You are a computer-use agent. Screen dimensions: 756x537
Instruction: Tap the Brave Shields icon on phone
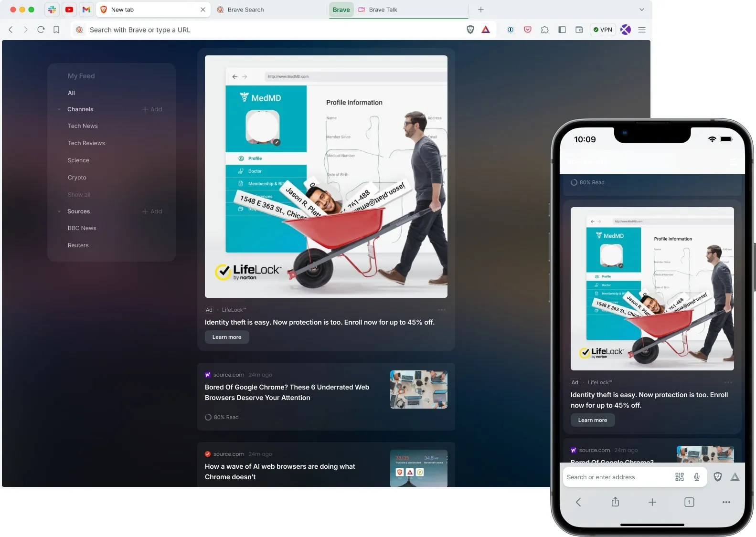(x=717, y=477)
